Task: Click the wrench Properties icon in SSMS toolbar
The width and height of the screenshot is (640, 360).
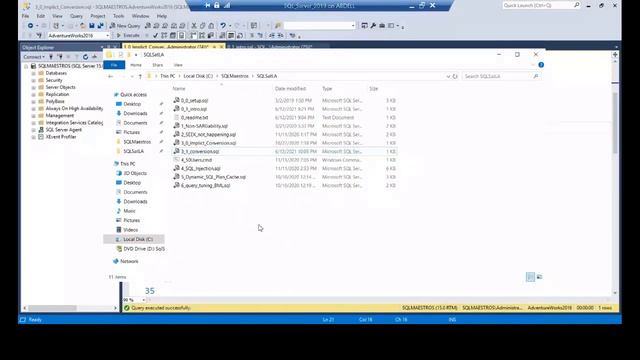Action: [x=373, y=26]
